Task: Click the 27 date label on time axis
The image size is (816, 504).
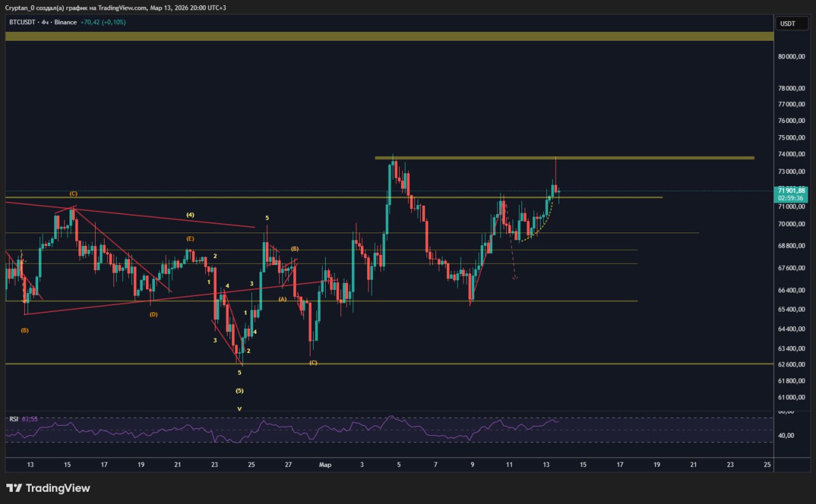Action: point(288,465)
